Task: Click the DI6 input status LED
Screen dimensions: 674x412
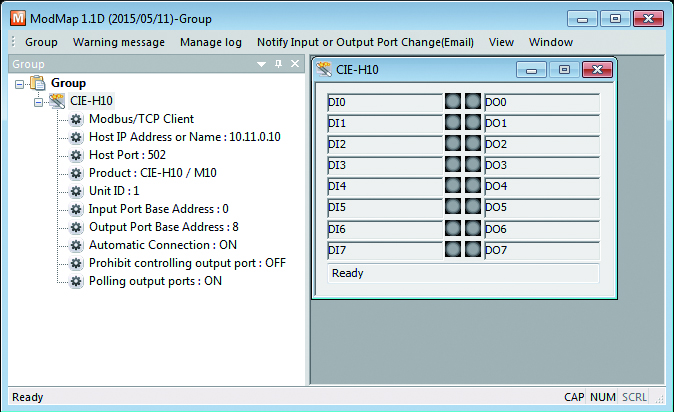Action: coord(453,228)
